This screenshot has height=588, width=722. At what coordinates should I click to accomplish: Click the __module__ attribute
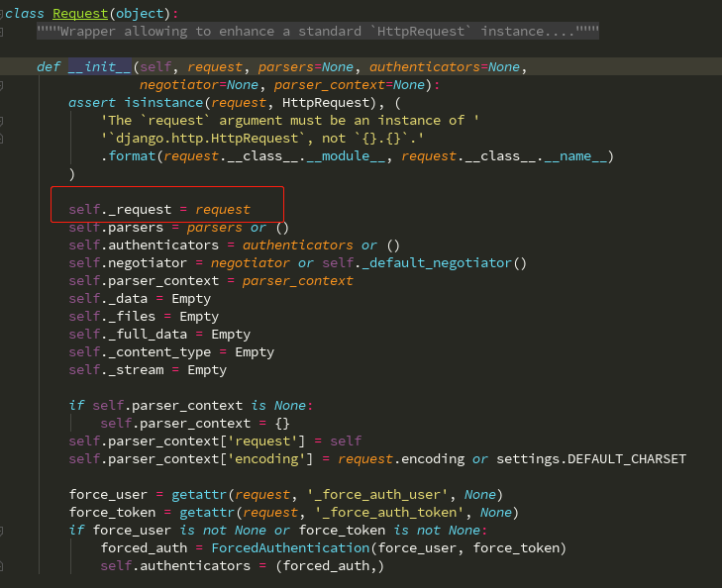346,156
